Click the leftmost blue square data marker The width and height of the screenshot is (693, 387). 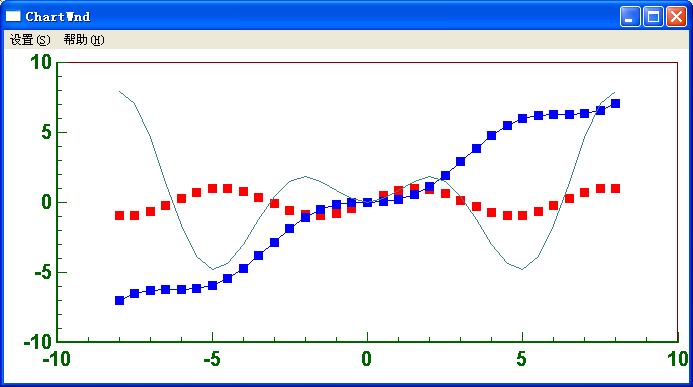point(119,300)
